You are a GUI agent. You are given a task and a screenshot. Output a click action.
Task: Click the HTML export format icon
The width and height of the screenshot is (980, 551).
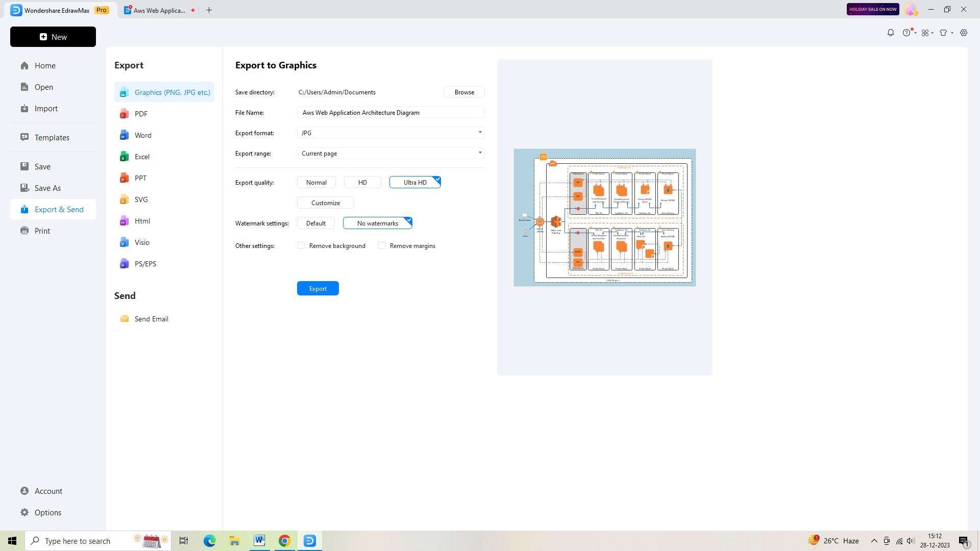click(125, 221)
